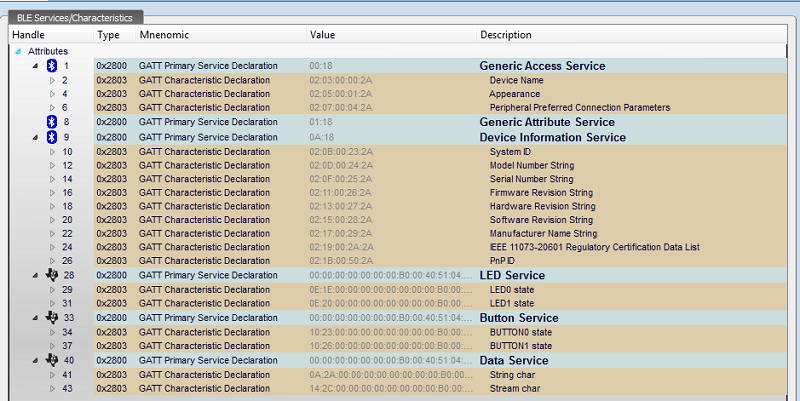The height and width of the screenshot is (401, 800).
Task: Expand the handle 2 Device Name row
Action: (x=53, y=80)
